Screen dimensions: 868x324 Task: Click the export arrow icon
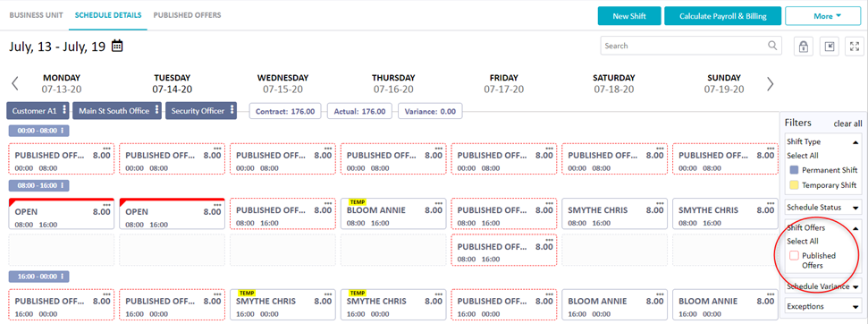tap(830, 47)
